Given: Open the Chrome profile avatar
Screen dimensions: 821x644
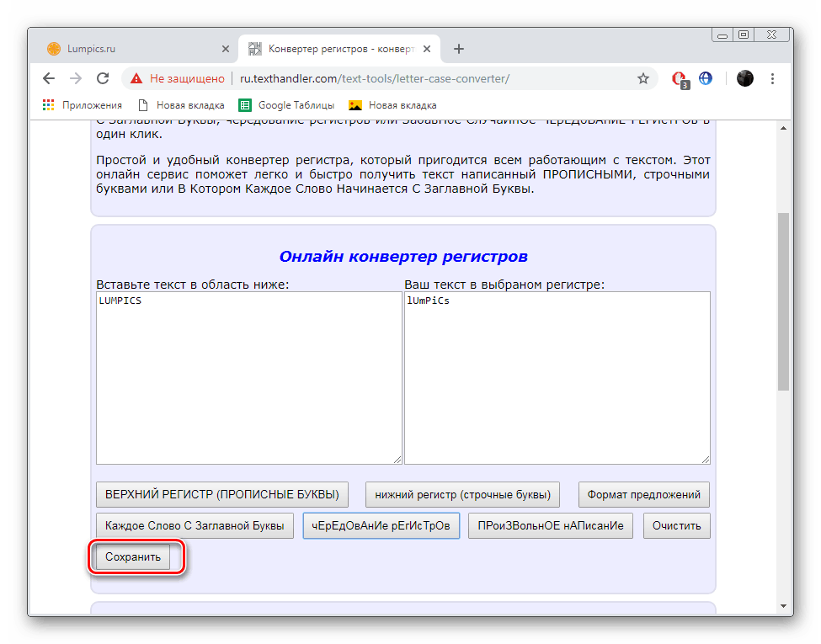Looking at the screenshot, I should pyautogui.click(x=744, y=78).
